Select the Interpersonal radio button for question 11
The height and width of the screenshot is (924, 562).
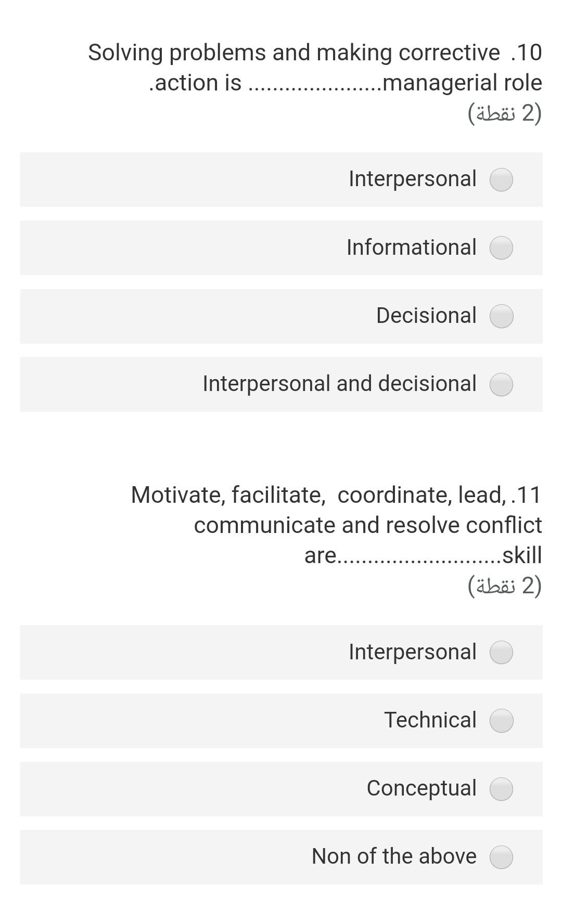501,653
